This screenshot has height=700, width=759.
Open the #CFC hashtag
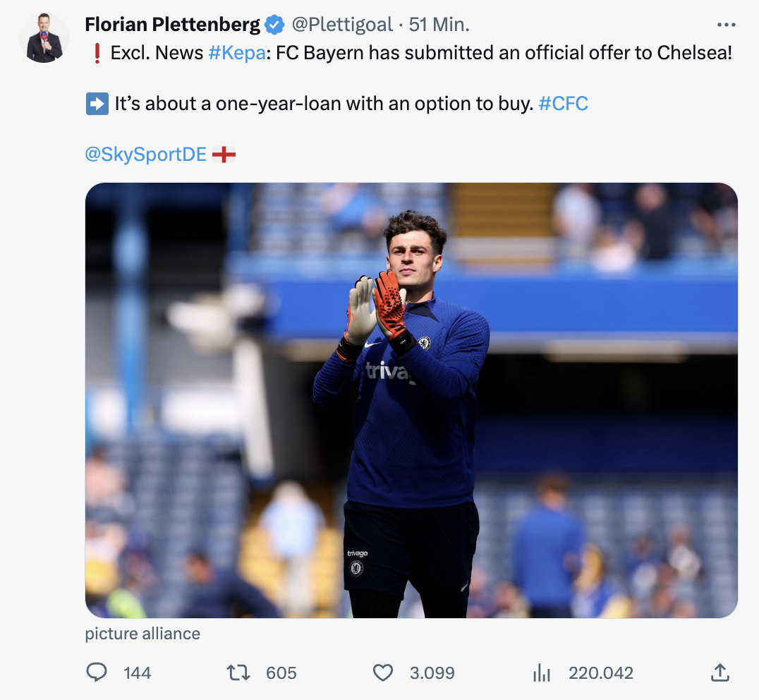click(563, 104)
